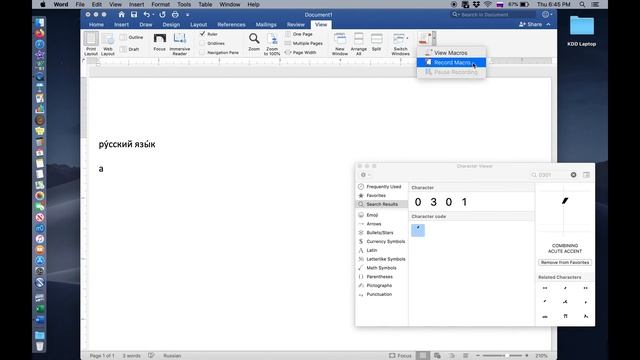Collapse the ribbon using the chevron
The image size is (640, 360).
[x=548, y=24]
